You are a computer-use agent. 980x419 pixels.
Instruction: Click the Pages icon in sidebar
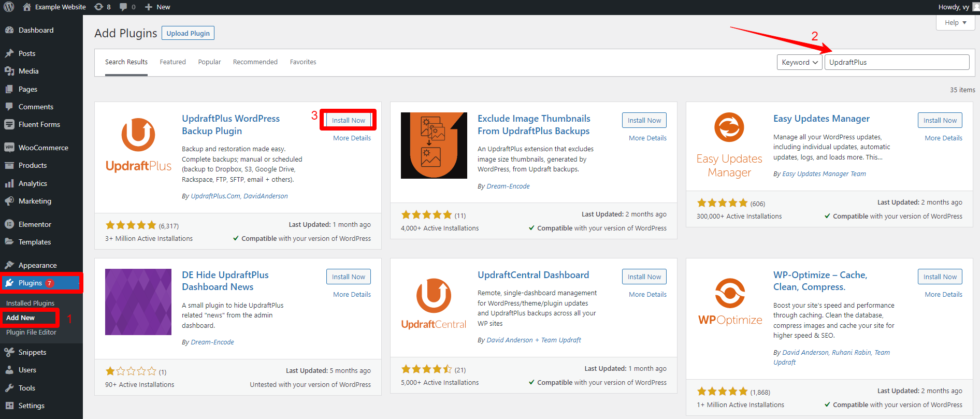click(x=9, y=89)
